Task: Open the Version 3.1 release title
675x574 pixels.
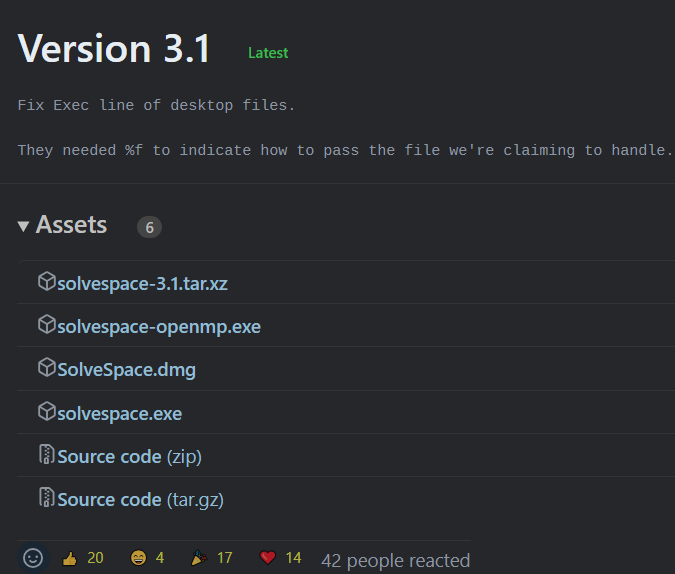Action: 114,48
